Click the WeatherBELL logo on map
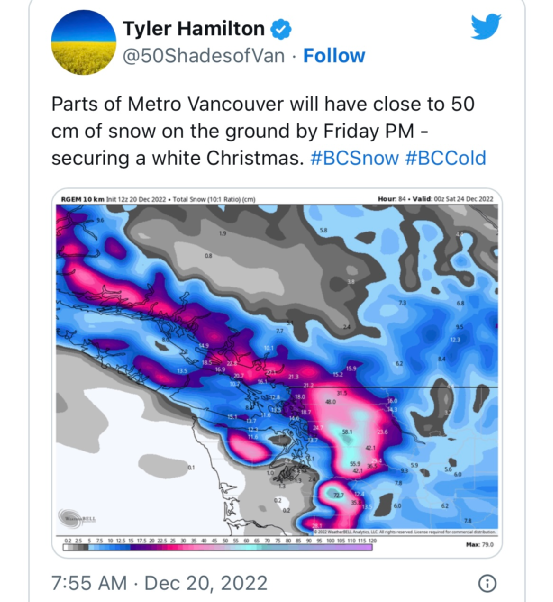The width and height of the screenshot is (553, 602). [x=77, y=518]
